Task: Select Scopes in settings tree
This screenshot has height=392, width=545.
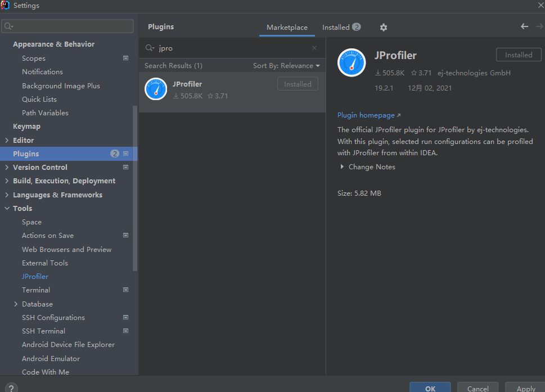Action: (34, 58)
